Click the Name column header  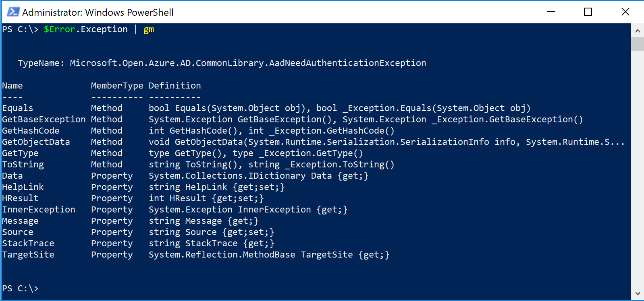coord(12,85)
